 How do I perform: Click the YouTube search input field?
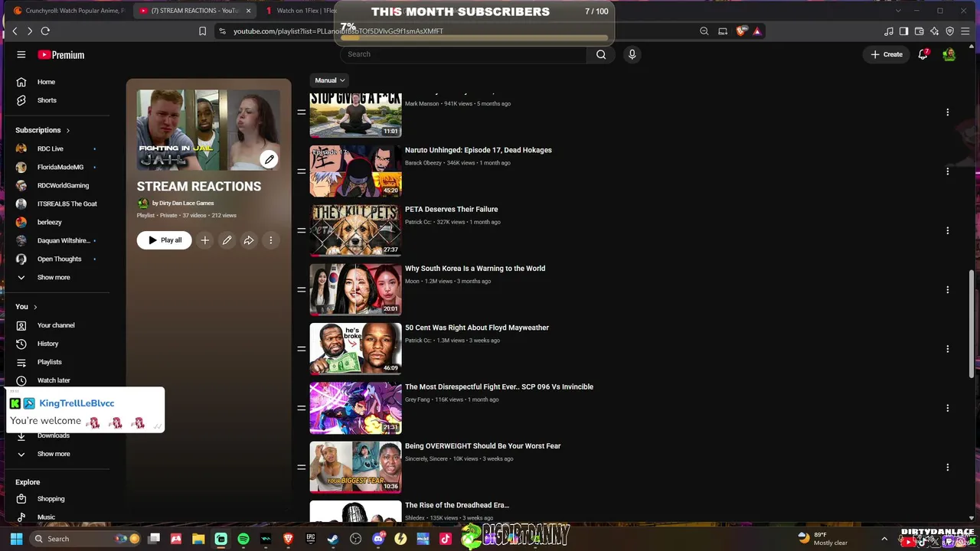pyautogui.click(x=465, y=54)
